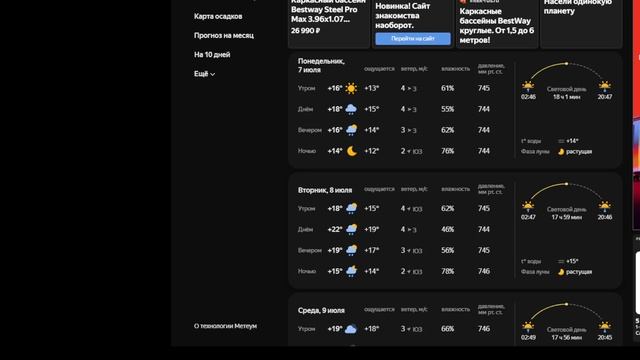
Task: Click the +22° Tuesday daytime temperature
Action: [335, 229]
